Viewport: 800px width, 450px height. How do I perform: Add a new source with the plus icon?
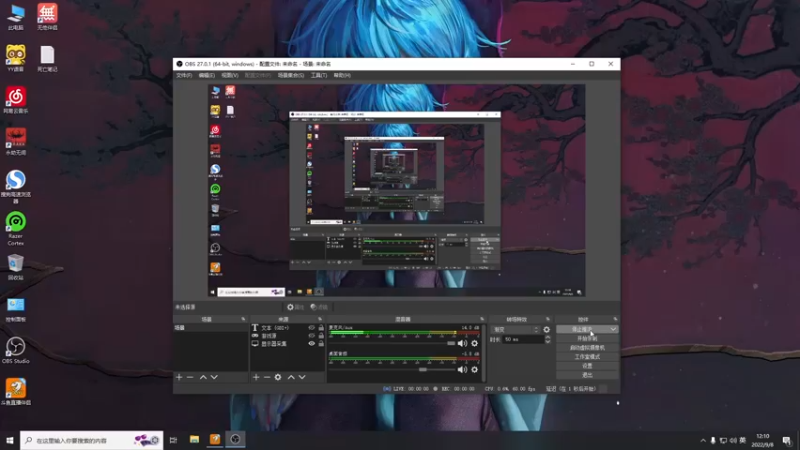[256, 377]
